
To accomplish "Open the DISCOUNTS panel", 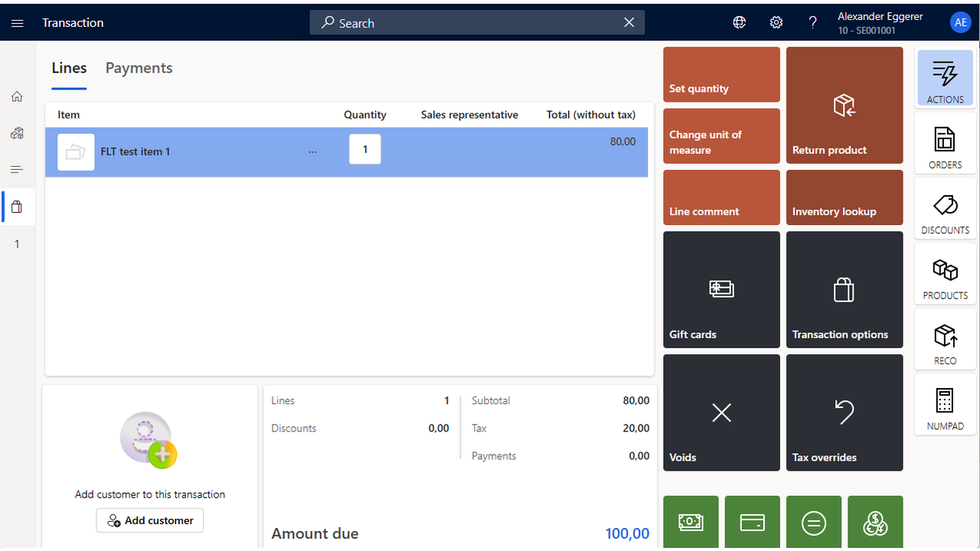I will pyautogui.click(x=946, y=208).
